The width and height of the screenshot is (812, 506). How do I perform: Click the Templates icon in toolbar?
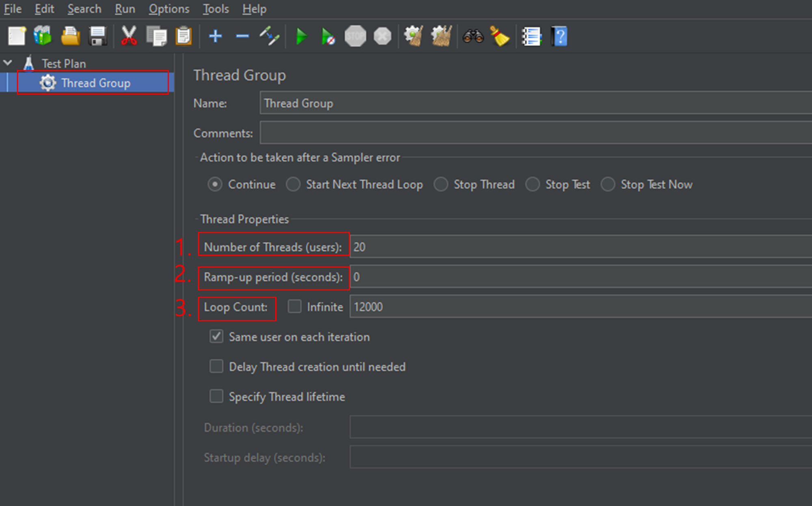pos(43,37)
